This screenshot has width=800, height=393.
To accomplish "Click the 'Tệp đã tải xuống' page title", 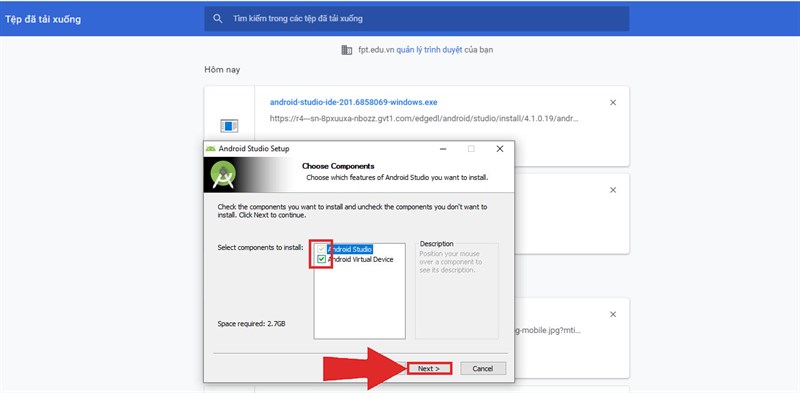I will click(x=43, y=19).
